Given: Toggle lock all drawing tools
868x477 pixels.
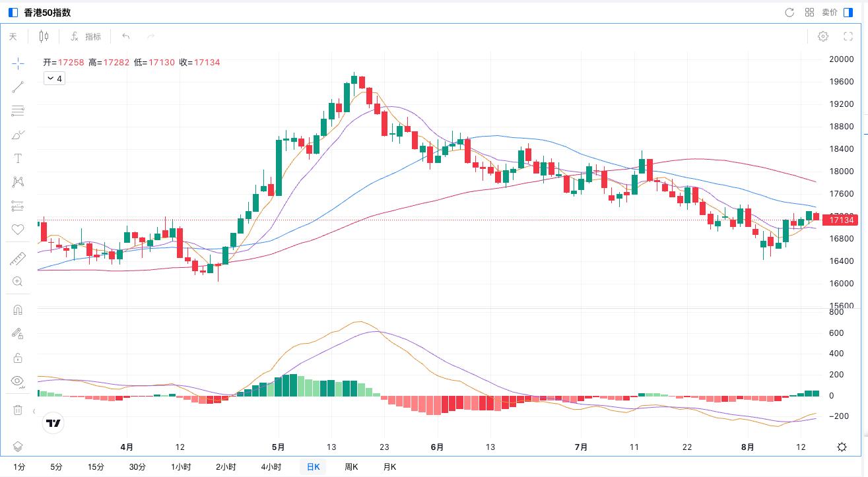Looking at the screenshot, I should [18, 358].
